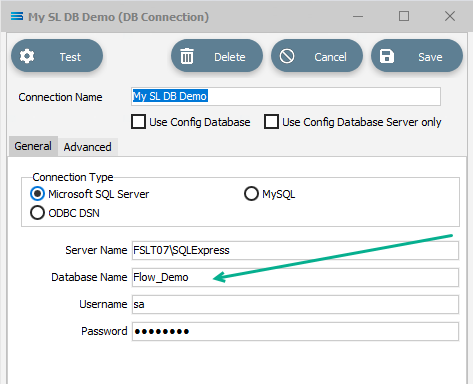Choose the MySQL connection type
The image size is (473, 384).
[x=251, y=194]
